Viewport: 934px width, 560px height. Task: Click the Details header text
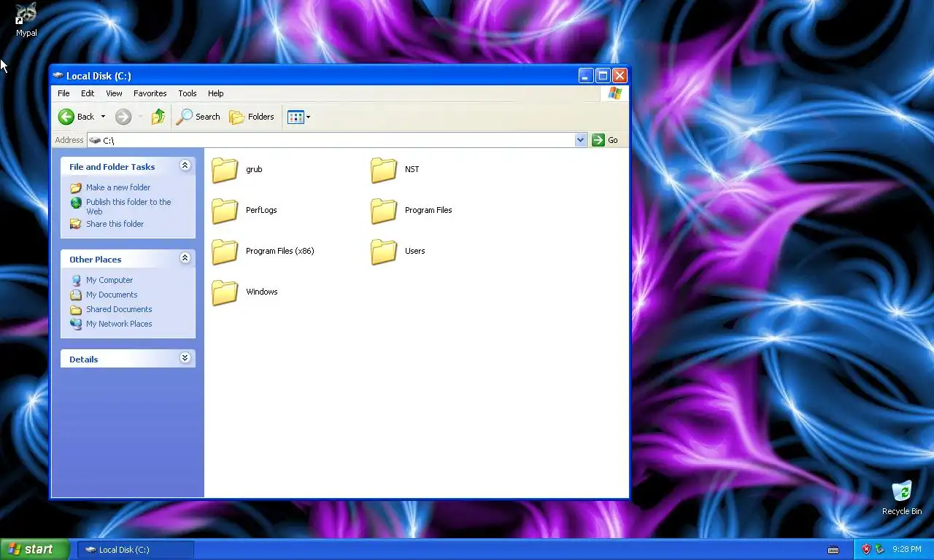point(84,359)
